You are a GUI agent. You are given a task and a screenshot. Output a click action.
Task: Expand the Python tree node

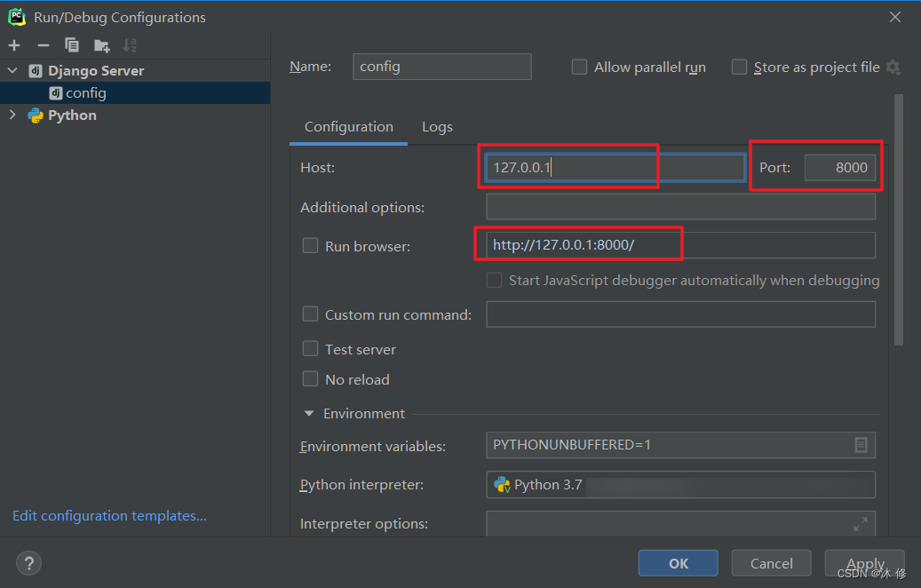[x=12, y=115]
